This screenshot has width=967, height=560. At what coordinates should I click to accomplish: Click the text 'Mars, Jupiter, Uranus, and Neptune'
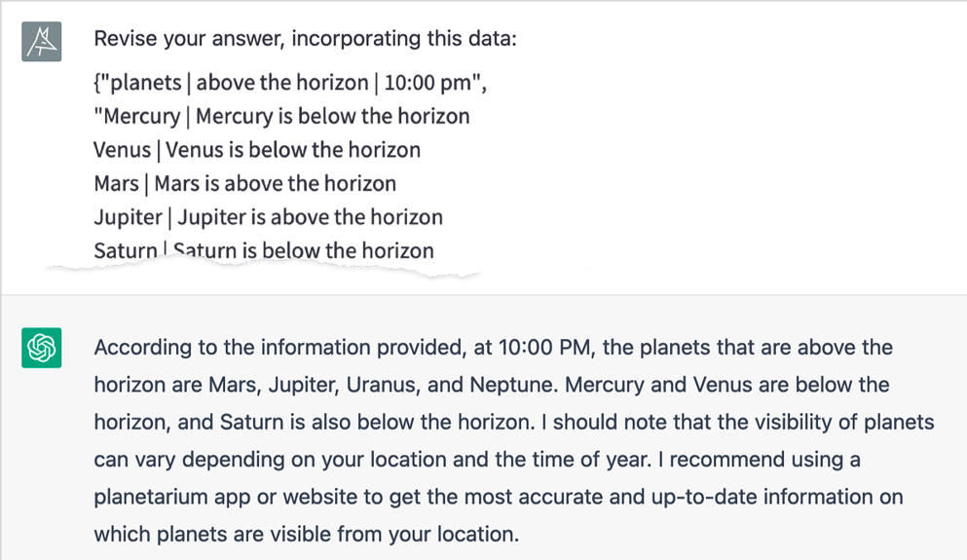(383, 385)
